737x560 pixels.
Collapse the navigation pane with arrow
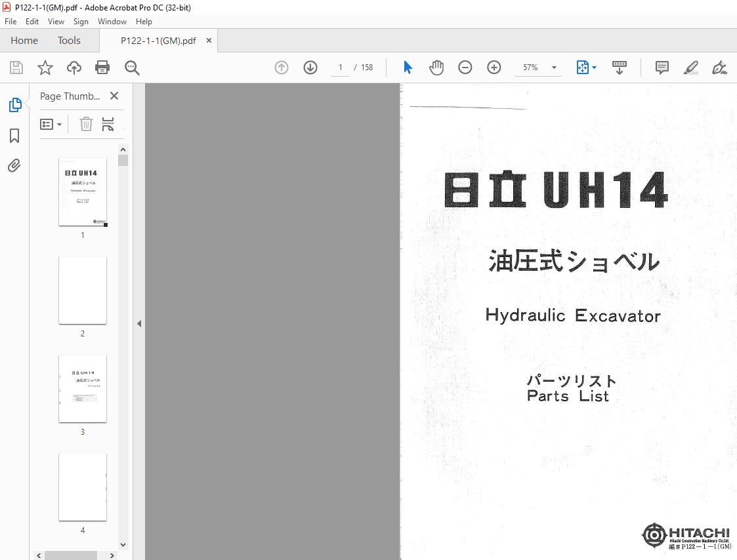[139, 323]
